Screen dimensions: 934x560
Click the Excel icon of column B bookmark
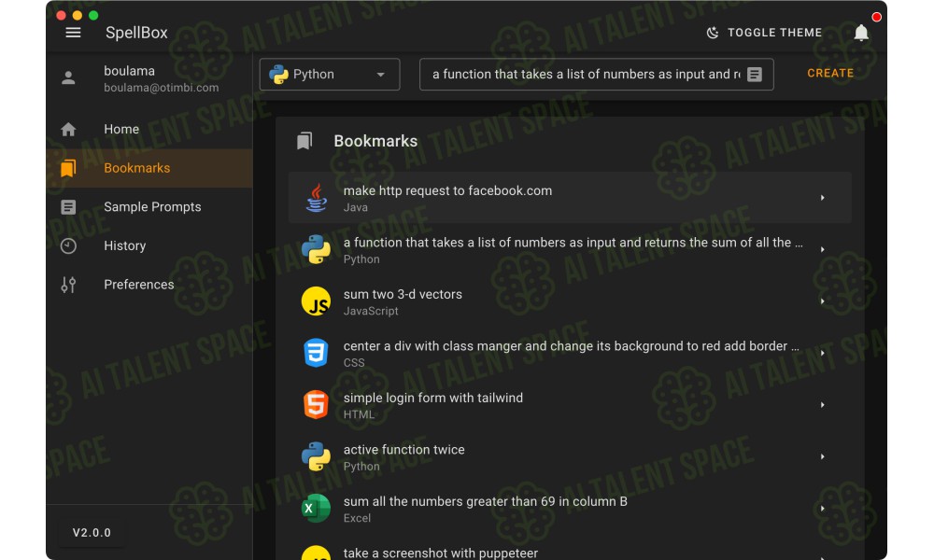pos(317,509)
